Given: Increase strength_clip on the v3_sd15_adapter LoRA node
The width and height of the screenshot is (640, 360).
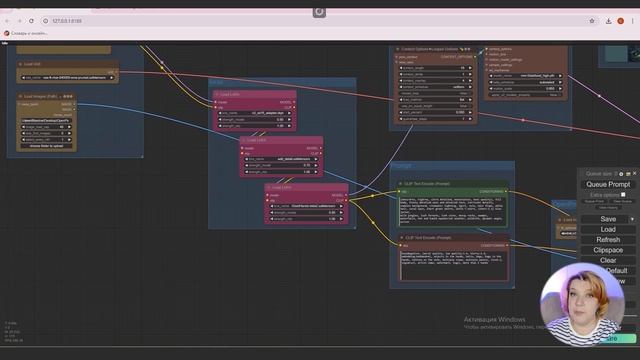Looking at the screenshot, I should (x=289, y=126).
